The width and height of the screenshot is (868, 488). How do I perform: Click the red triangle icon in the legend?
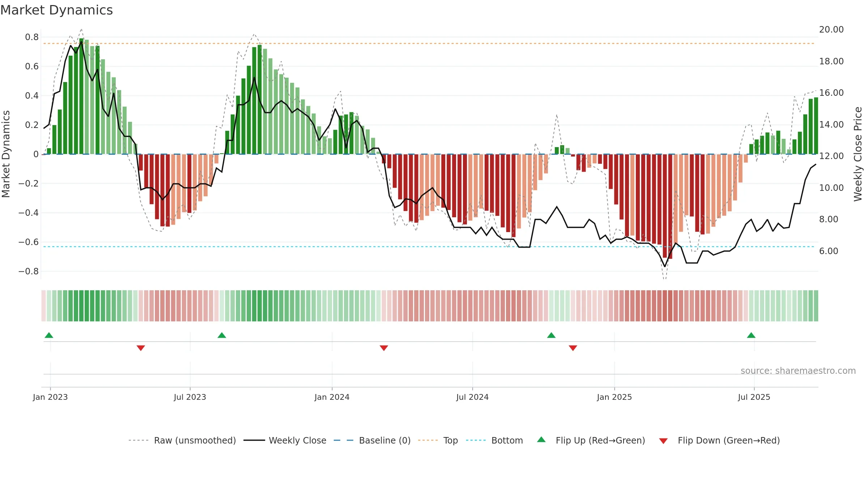(663, 441)
